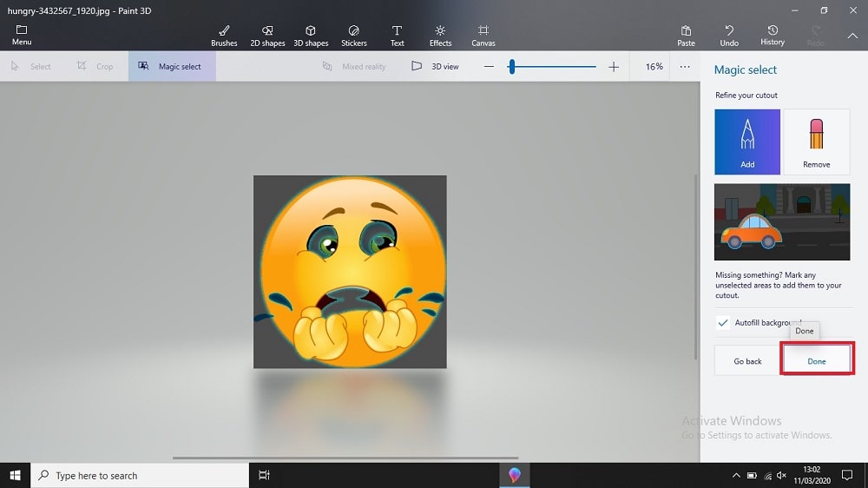The image size is (868, 488).
Task: Open the 2D shapes panel
Action: tap(267, 36)
